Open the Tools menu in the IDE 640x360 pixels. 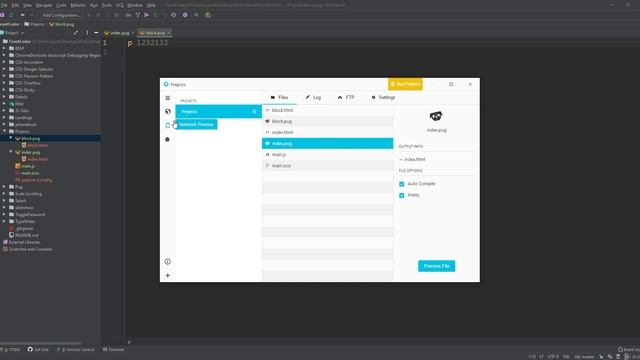click(107, 5)
